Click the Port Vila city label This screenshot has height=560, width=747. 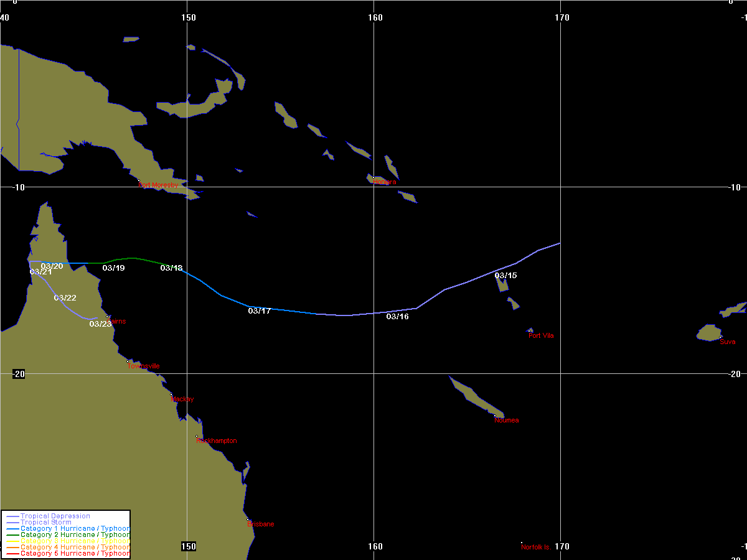[541, 336]
